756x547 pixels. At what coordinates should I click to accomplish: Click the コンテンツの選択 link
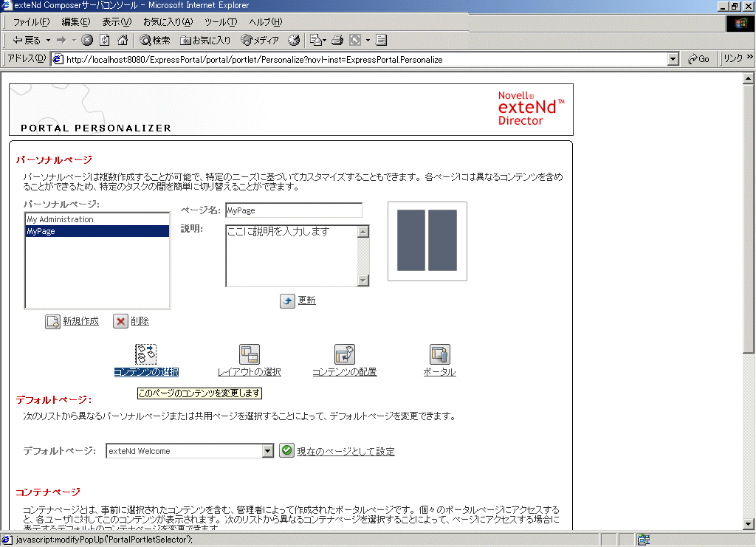coord(146,372)
